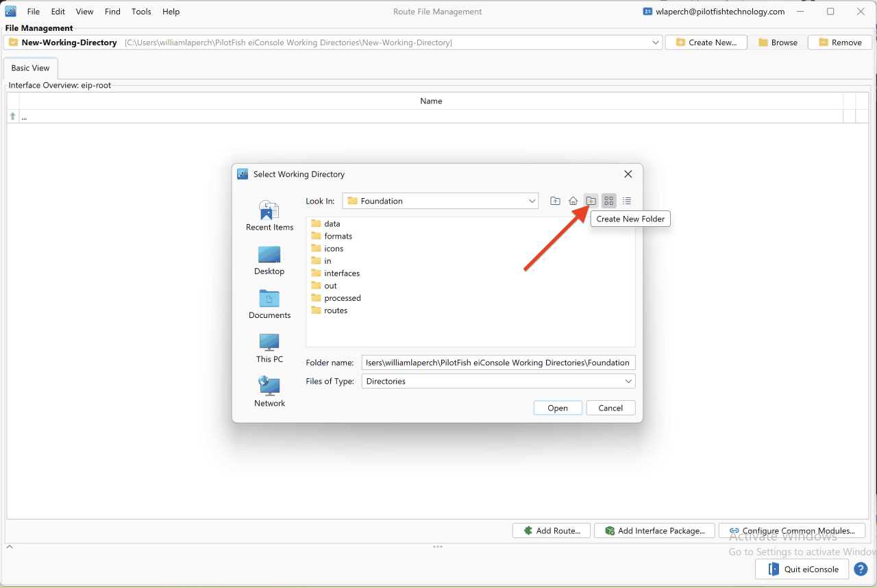Switch to icons grid view
The height and width of the screenshot is (588, 877).
point(609,201)
